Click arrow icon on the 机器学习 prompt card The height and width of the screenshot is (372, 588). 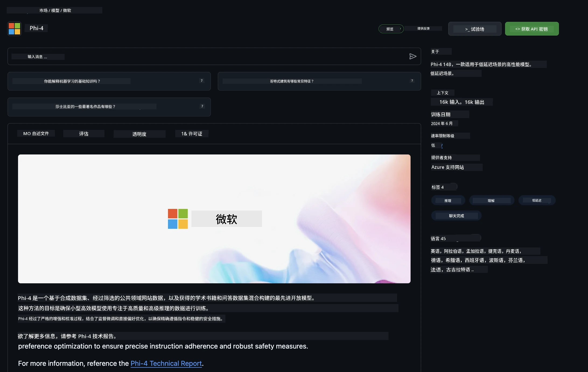[x=202, y=81]
